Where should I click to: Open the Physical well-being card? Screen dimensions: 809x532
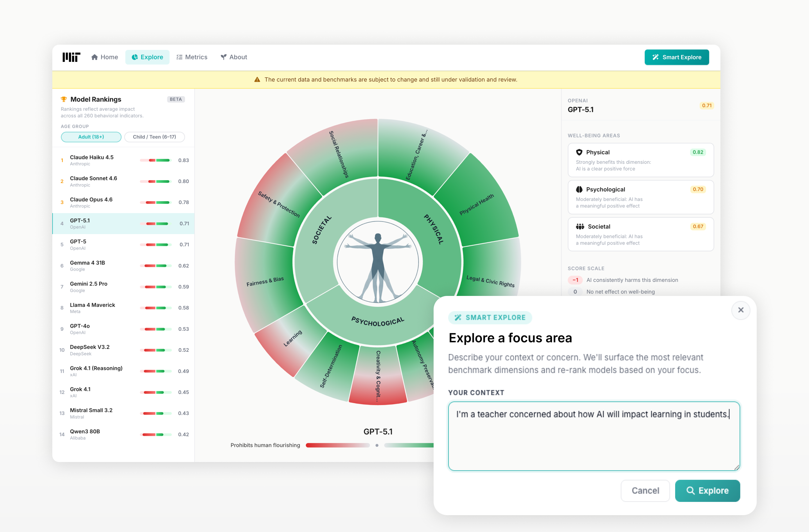(640, 160)
